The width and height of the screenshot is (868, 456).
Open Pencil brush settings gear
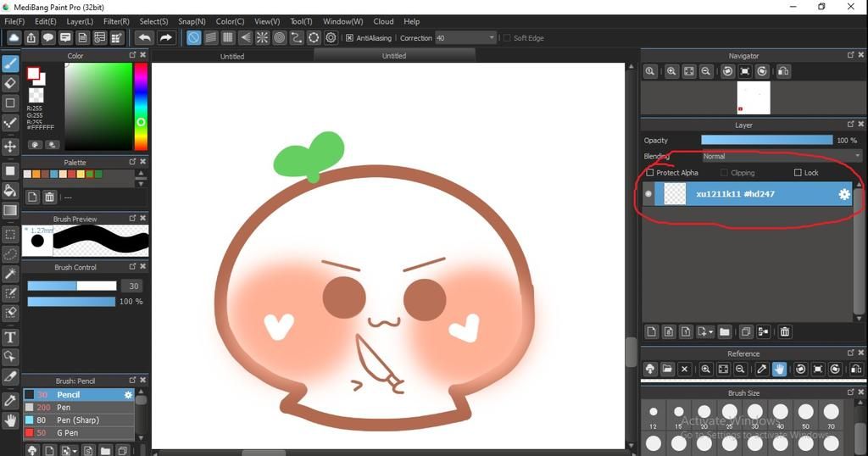coord(128,395)
